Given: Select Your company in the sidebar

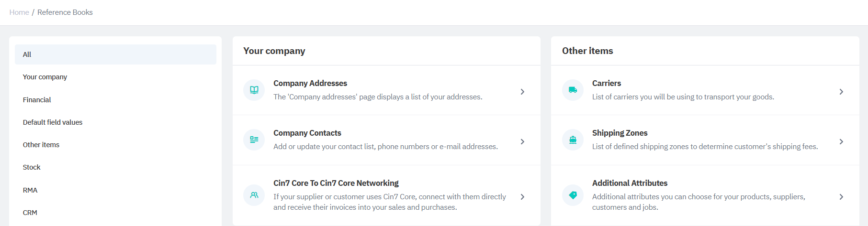Looking at the screenshot, I should (45, 77).
